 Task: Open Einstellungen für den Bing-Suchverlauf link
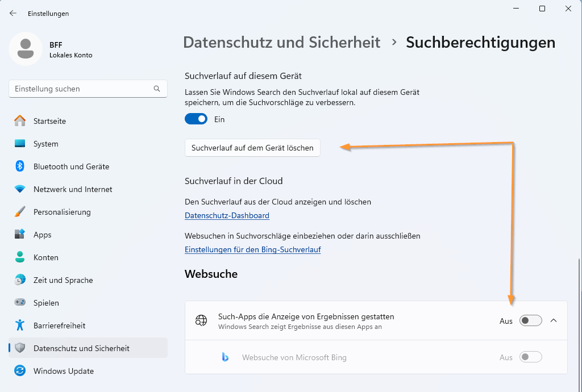252,250
